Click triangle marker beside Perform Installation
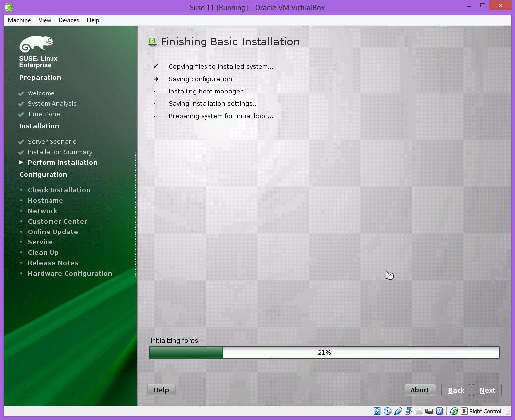Image resolution: width=515 pixels, height=420 pixels. pos(21,162)
